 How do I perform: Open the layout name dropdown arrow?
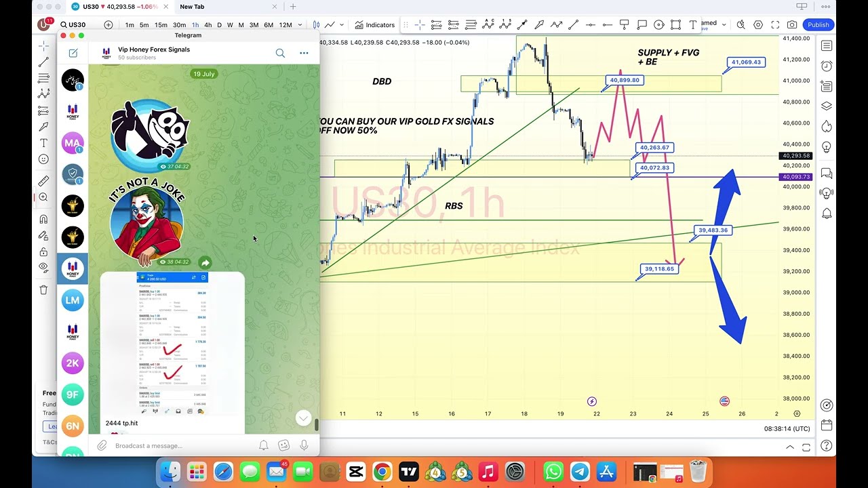724,25
